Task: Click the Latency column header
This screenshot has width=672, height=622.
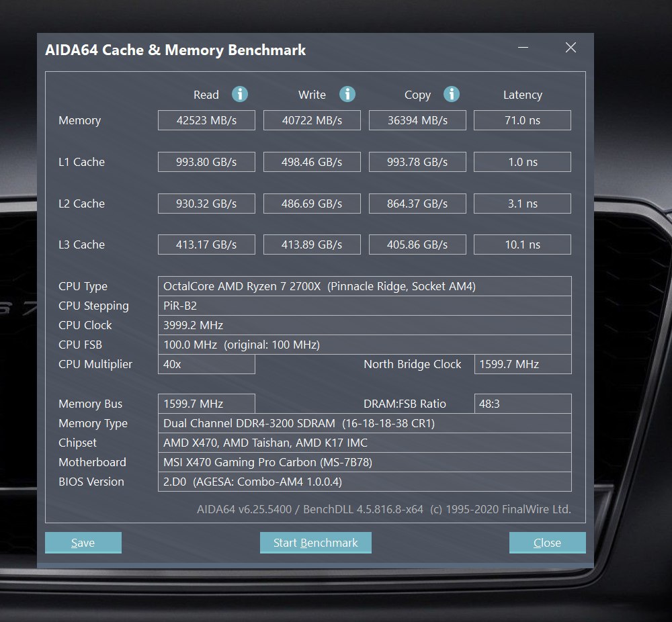Action: 522,95
